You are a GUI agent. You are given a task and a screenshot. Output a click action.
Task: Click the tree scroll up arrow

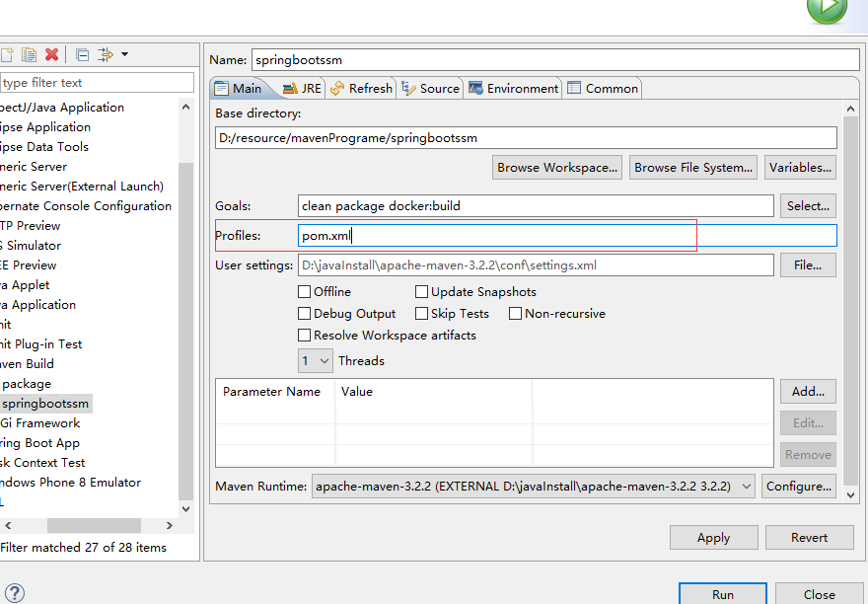click(186, 107)
